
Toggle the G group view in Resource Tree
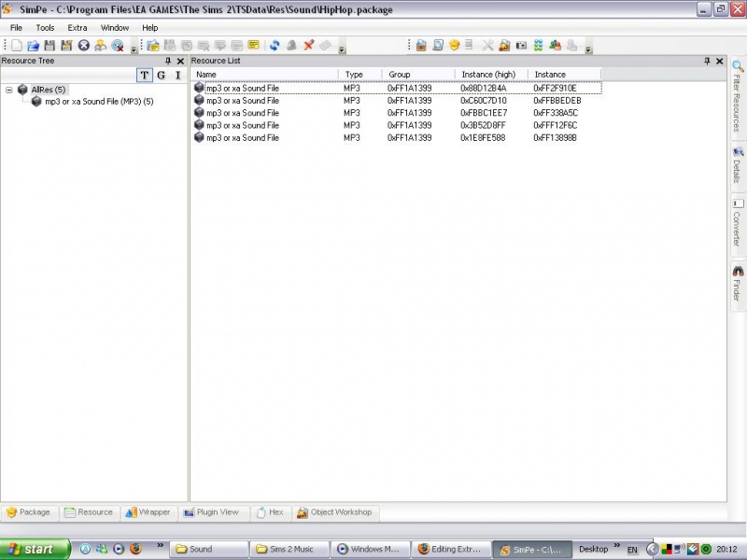(161, 76)
